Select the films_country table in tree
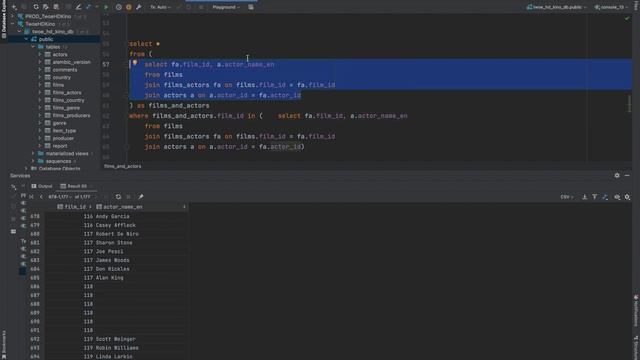 [x=68, y=100]
